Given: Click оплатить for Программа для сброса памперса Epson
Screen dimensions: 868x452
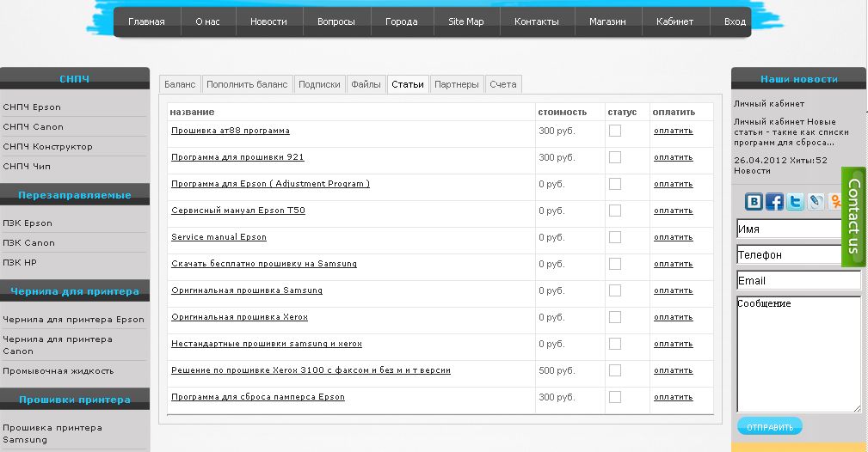Looking at the screenshot, I should click(673, 397).
